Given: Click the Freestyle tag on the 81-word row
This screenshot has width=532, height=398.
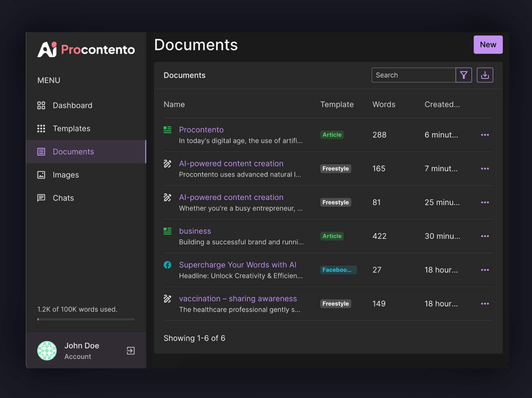Looking at the screenshot, I should [336, 202].
